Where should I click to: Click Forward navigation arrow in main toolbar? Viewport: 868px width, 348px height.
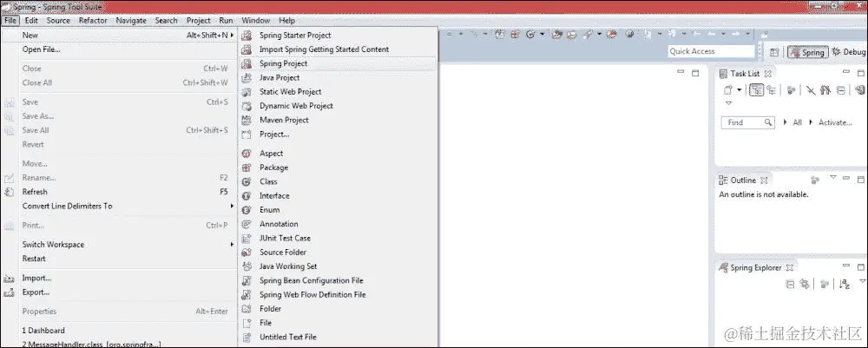(736, 35)
